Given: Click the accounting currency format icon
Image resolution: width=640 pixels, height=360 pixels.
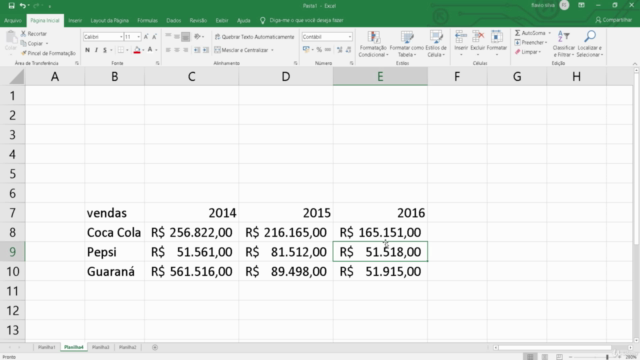Looking at the screenshot, I should [306, 50].
